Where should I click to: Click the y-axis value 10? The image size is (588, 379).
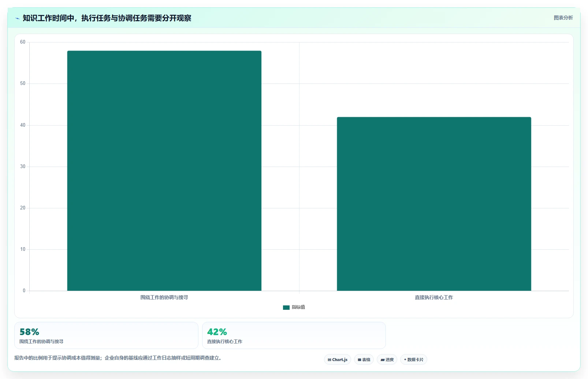23,249
